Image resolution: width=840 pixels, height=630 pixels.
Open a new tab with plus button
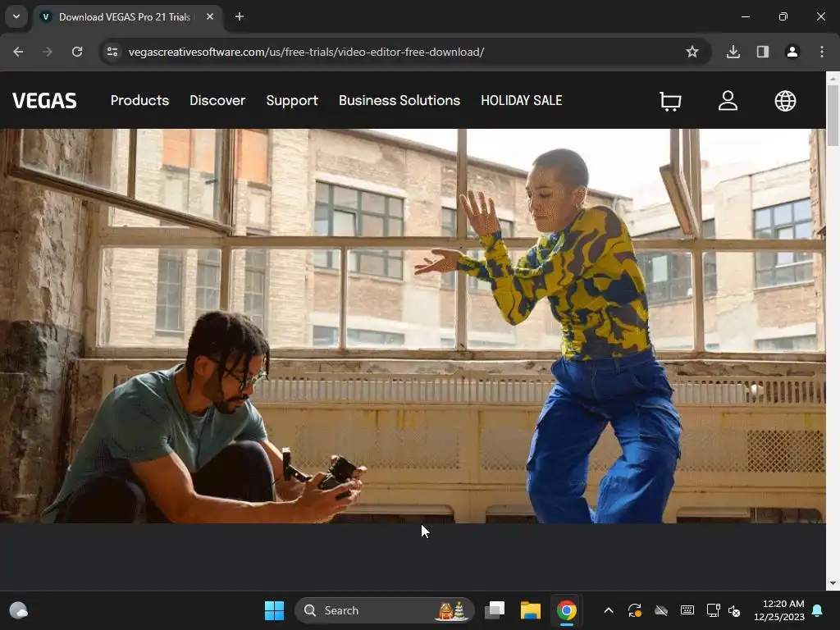point(240,16)
